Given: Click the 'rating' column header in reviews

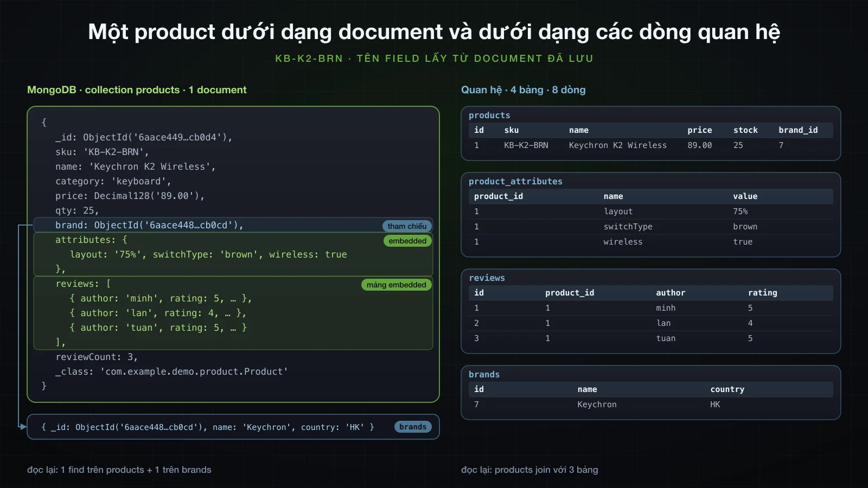Looking at the screenshot, I should pyautogui.click(x=763, y=293).
